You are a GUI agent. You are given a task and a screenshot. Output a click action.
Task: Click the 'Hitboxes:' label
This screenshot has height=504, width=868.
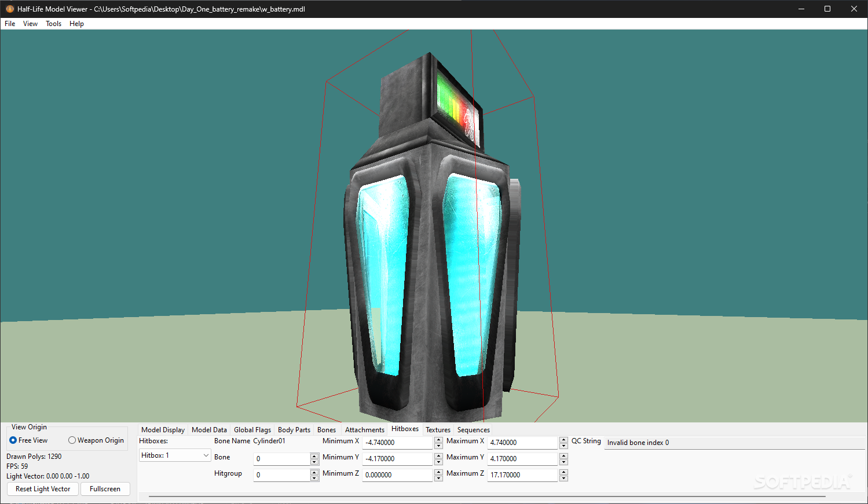[153, 441]
